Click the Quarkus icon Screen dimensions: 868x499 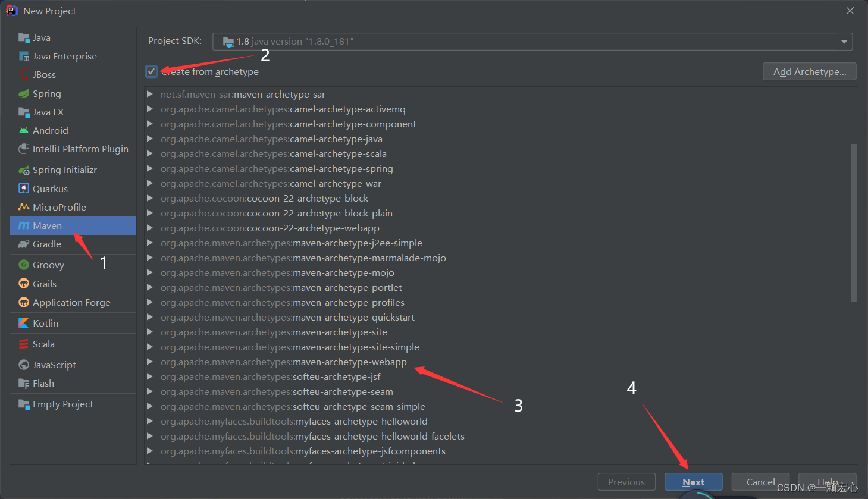pyautogui.click(x=24, y=189)
